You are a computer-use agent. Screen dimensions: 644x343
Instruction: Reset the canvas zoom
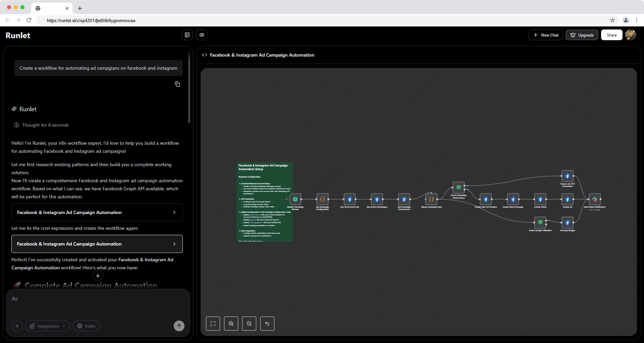[267, 324]
